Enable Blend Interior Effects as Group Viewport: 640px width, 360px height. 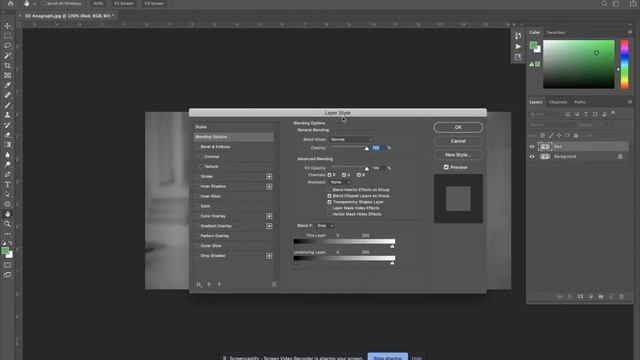pyautogui.click(x=329, y=190)
